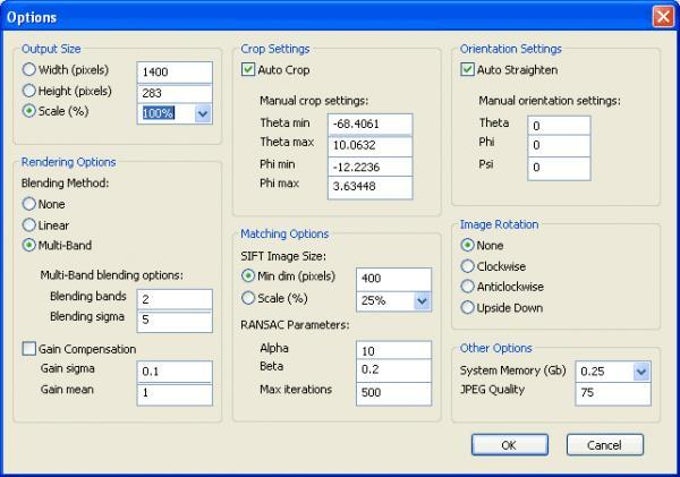The width and height of the screenshot is (680, 477).
Task: Click the output height field showing 283
Action: point(175,93)
